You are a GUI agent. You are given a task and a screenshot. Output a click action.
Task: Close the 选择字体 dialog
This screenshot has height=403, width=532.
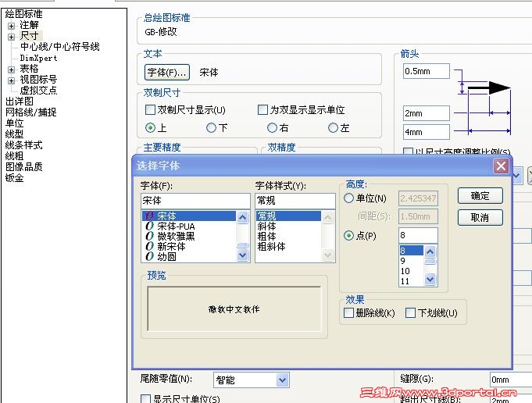click(x=501, y=166)
